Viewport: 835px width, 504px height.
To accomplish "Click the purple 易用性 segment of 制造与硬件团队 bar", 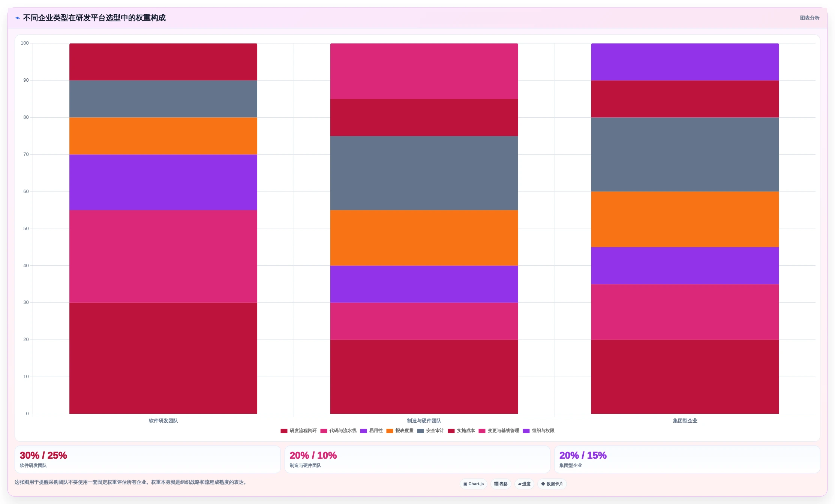I will 424,284.
